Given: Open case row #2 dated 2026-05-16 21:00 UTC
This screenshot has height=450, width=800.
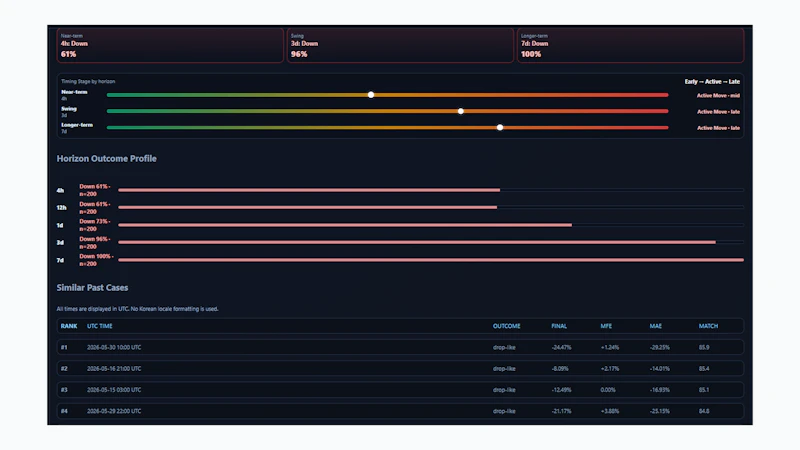Looking at the screenshot, I should click(x=400, y=368).
